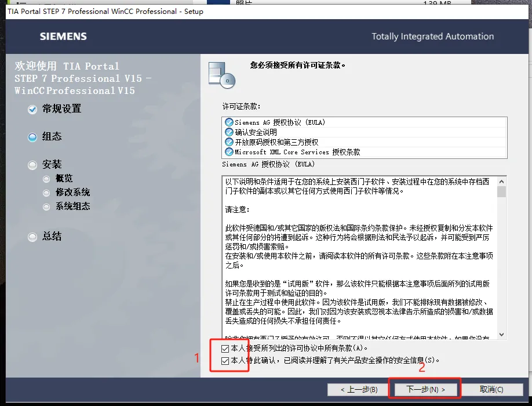Click the 您必须接受所有许可证条款 heading

[x=297, y=65]
